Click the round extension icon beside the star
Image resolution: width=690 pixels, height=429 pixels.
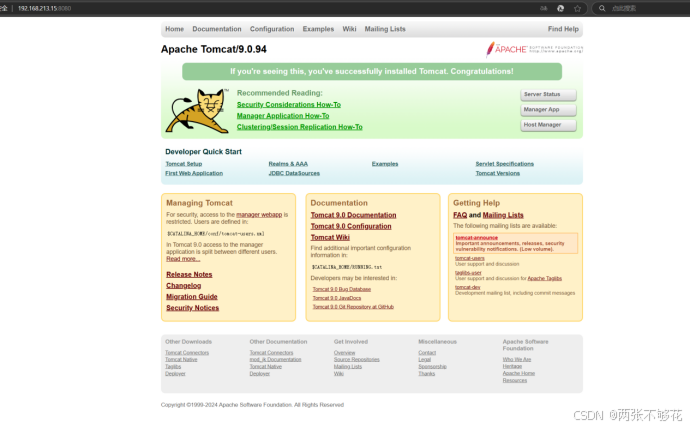coord(561,8)
